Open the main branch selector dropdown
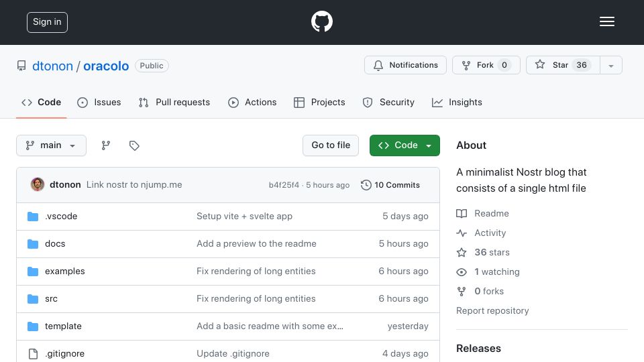The image size is (644, 362). (x=52, y=145)
